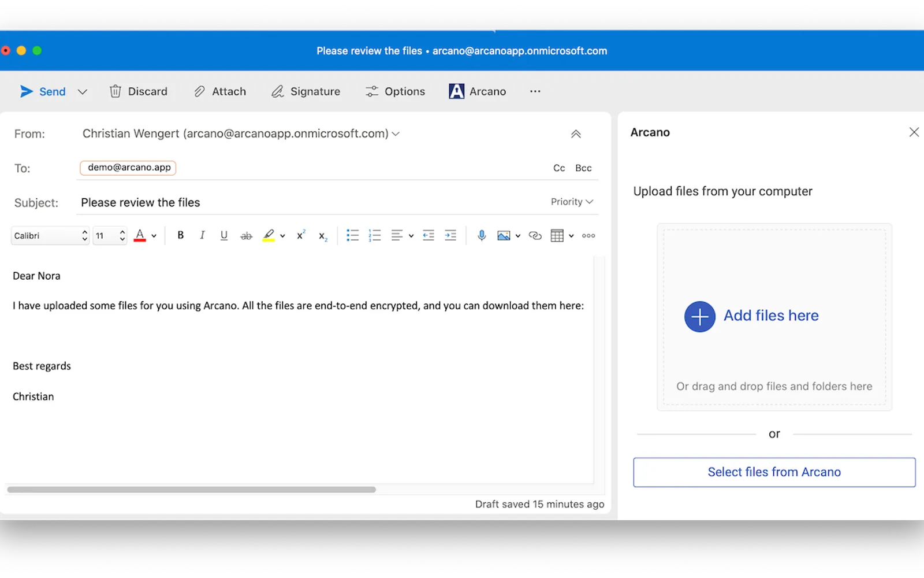Insert a picture into the message
The width and height of the screenshot is (924, 578).
[x=504, y=236]
